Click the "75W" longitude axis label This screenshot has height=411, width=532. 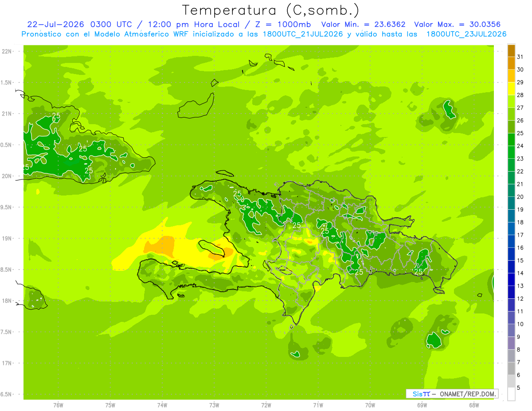pyautogui.click(x=110, y=406)
